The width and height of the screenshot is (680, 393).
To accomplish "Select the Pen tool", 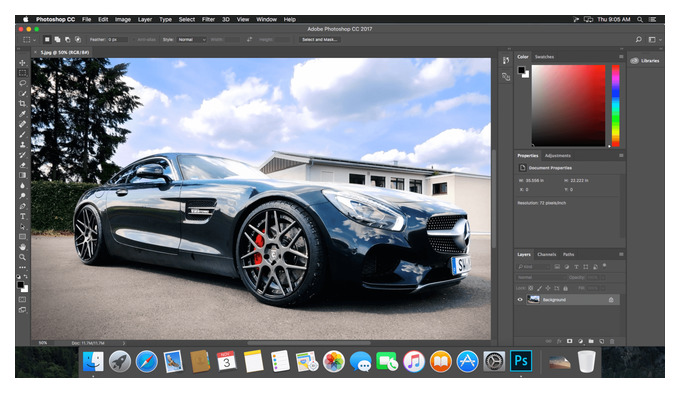I will click(x=23, y=206).
